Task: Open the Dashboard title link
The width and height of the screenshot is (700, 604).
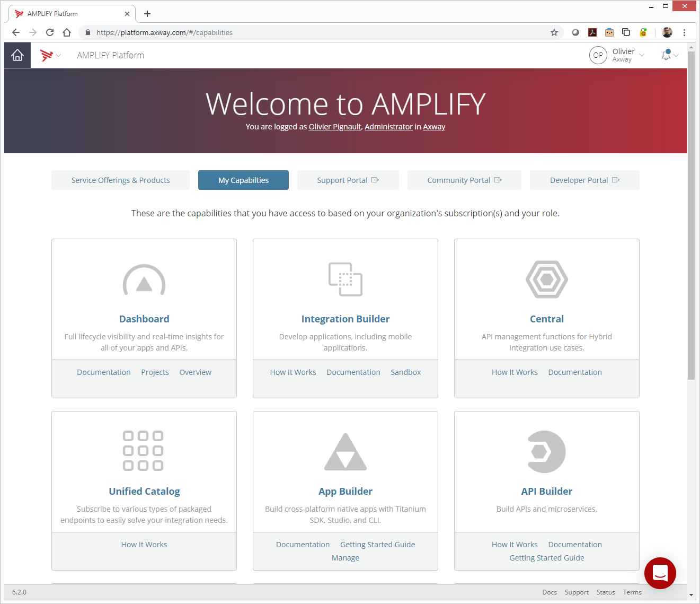Action: (x=144, y=319)
